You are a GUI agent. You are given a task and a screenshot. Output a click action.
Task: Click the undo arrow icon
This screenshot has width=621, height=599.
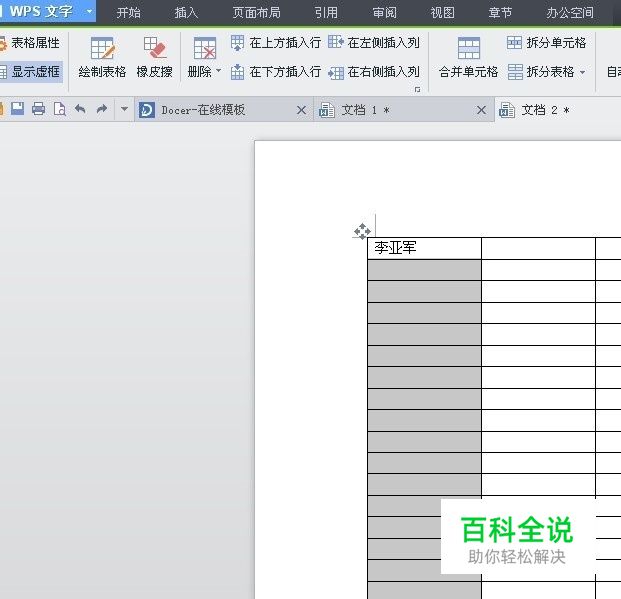pos(80,109)
